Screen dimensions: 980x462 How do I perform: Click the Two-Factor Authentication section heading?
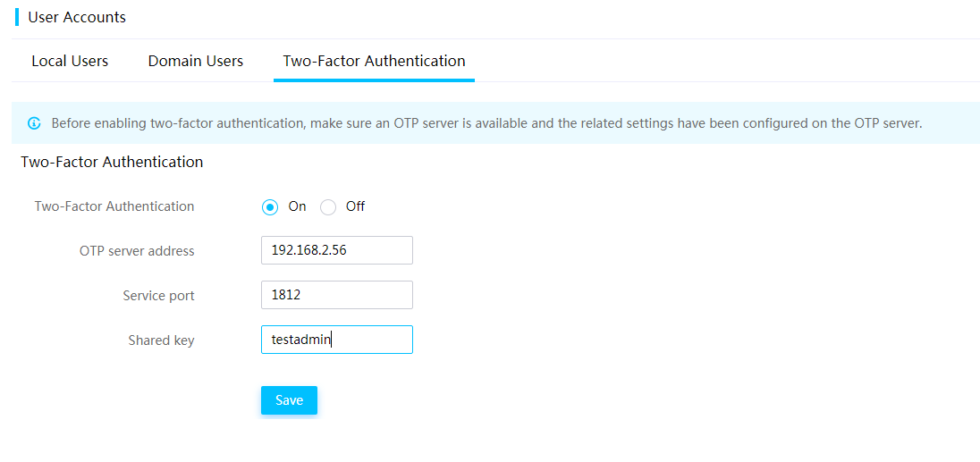pyautogui.click(x=112, y=163)
